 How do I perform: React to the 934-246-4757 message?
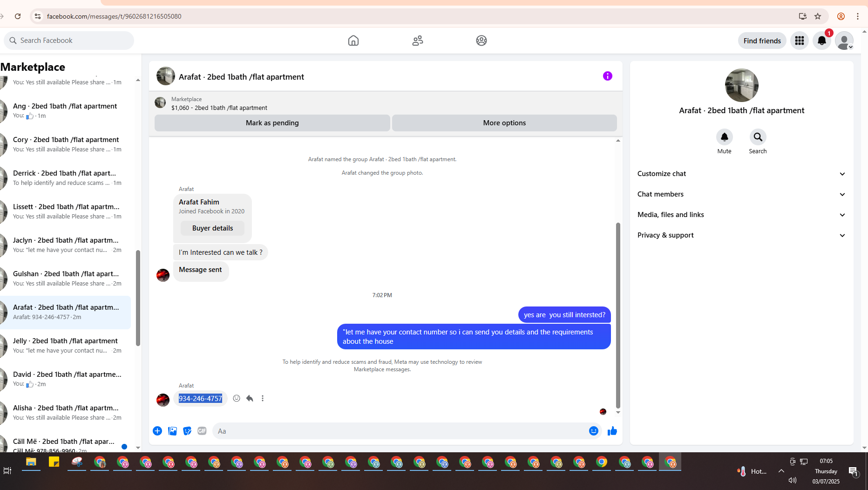[237, 398]
